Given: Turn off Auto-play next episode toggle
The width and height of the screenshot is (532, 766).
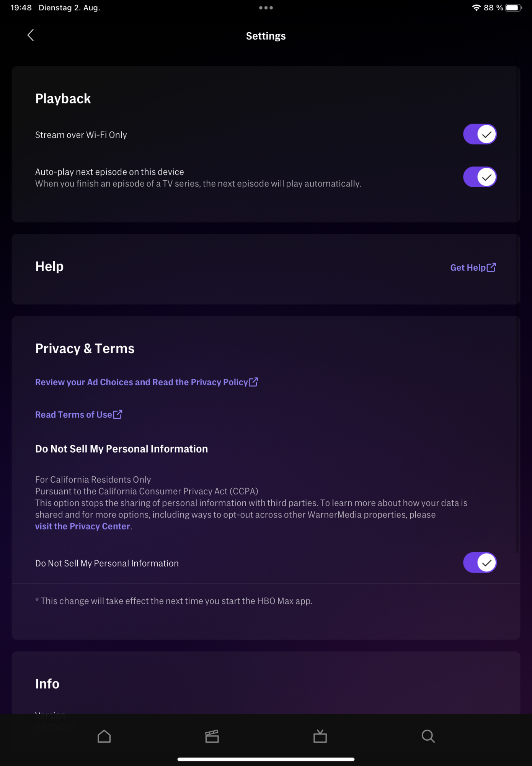Looking at the screenshot, I should pyautogui.click(x=480, y=177).
